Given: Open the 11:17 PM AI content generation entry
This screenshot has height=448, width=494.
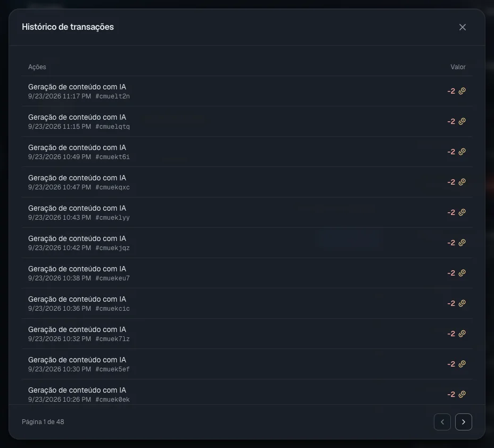Looking at the screenshot, I should pos(247,91).
